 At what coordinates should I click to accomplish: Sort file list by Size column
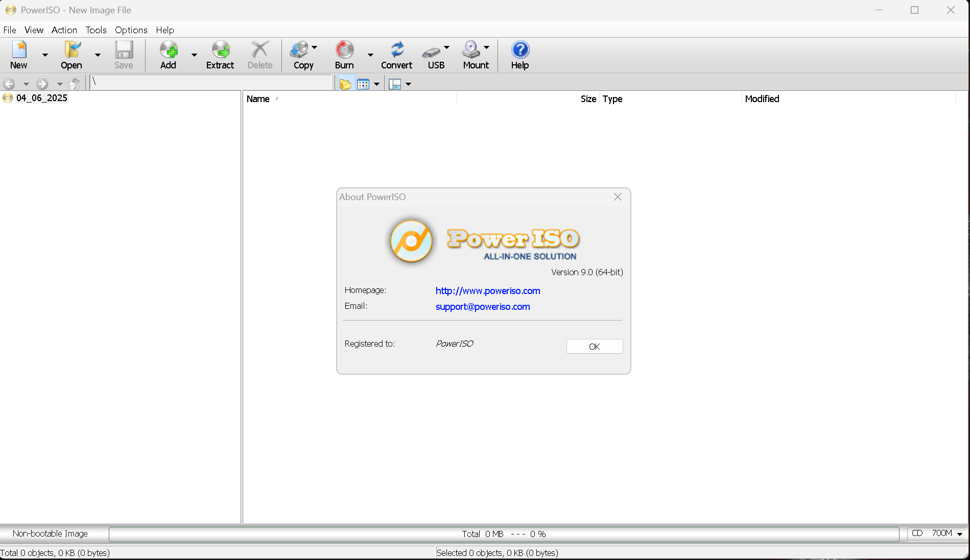528,99
